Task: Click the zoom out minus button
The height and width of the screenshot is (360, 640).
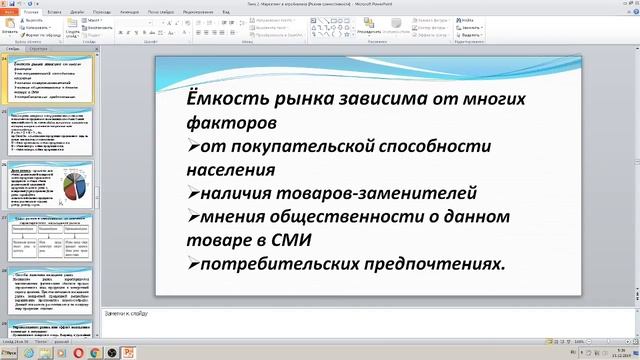Action: click(589, 342)
